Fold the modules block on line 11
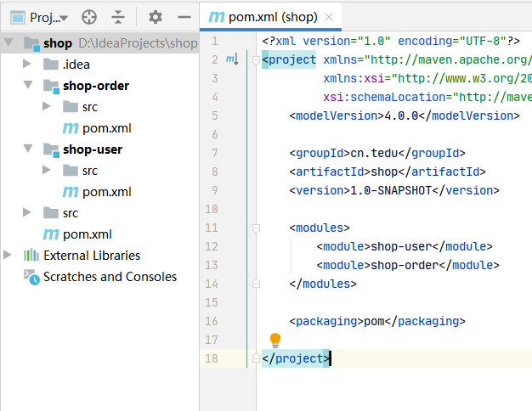The width and height of the screenshot is (532, 411). click(256, 228)
